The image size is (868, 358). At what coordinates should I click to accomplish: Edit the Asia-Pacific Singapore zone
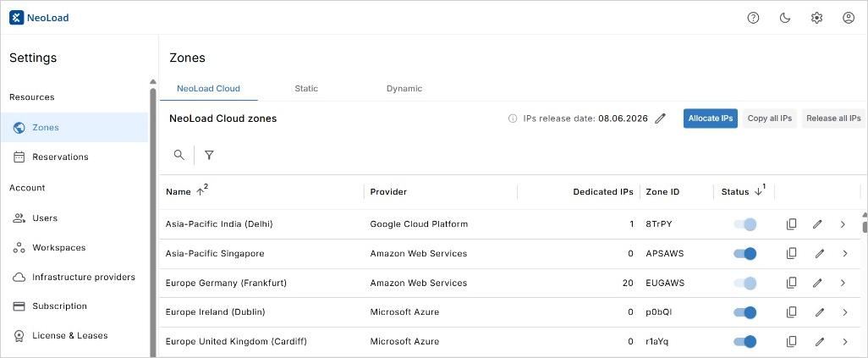pyautogui.click(x=820, y=253)
